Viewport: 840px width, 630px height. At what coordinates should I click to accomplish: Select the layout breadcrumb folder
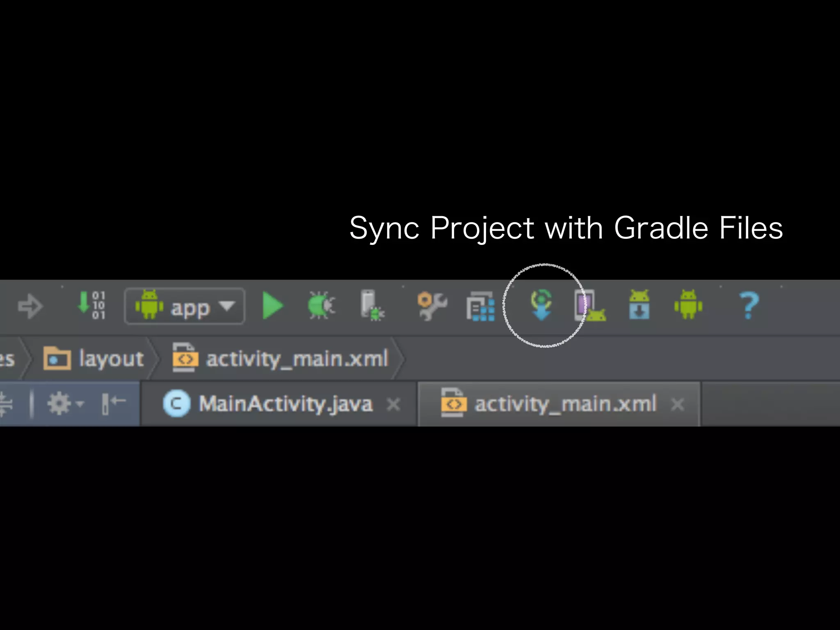94,358
